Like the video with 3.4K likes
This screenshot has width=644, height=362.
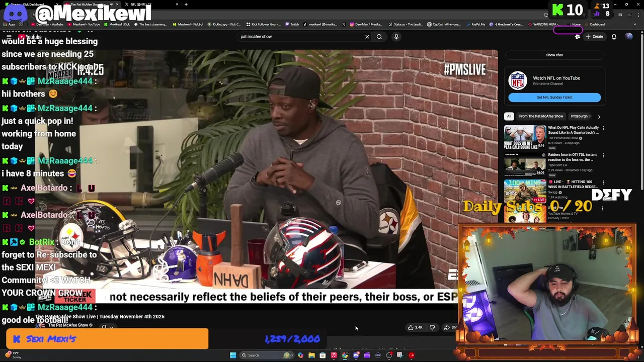pos(415,328)
